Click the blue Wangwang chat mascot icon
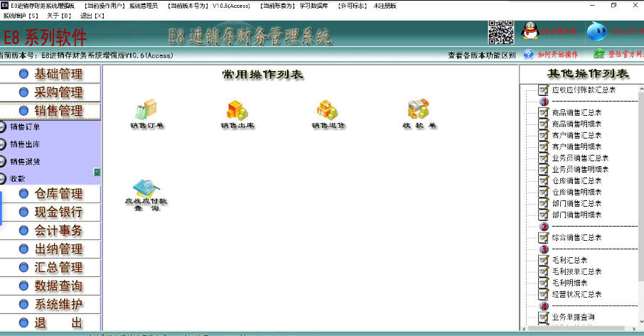 pyautogui.click(x=597, y=31)
